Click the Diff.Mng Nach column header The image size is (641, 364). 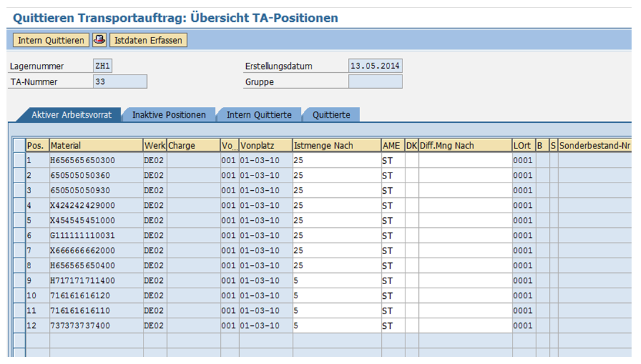click(464, 146)
